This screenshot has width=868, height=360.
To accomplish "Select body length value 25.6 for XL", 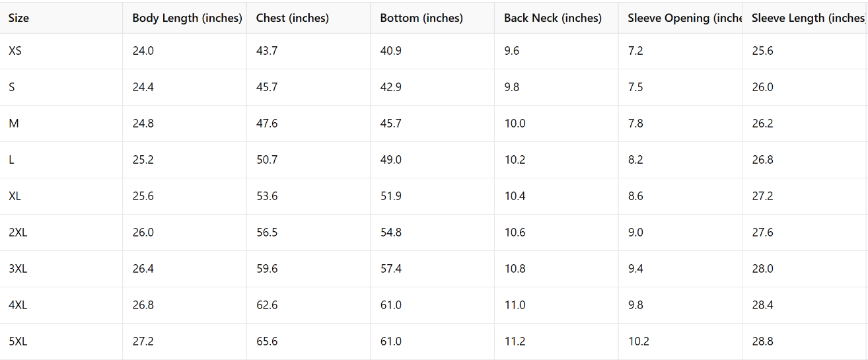I will pyautogui.click(x=143, y=196).
